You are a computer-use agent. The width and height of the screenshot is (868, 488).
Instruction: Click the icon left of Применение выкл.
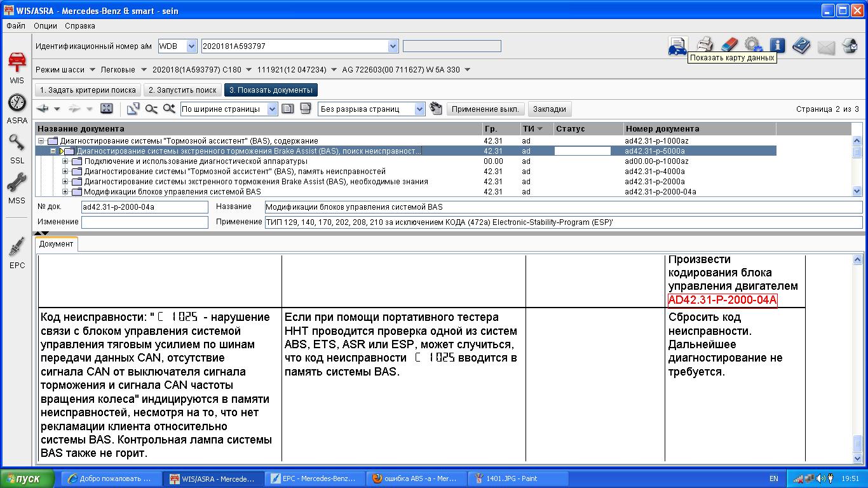(436, 109)
